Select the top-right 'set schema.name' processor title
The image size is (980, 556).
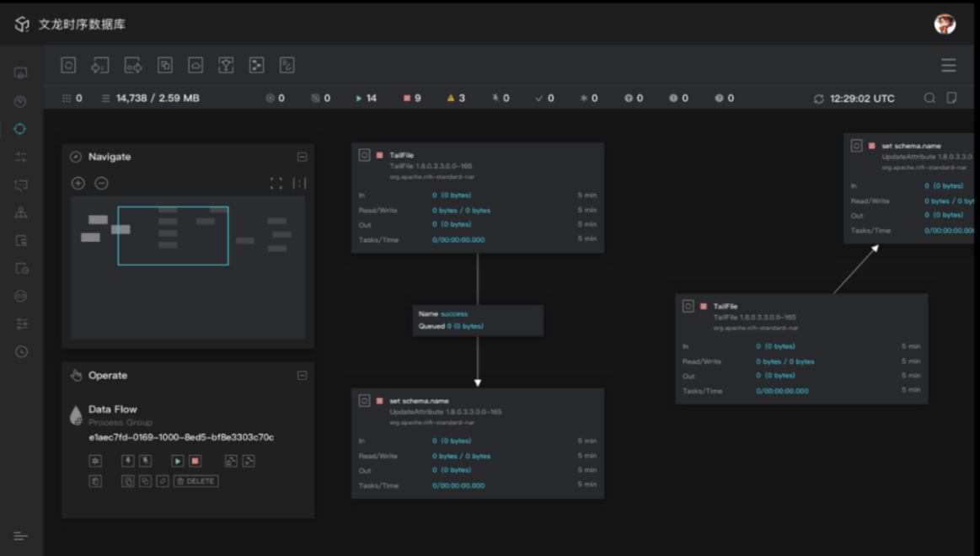tap(911, 146)
